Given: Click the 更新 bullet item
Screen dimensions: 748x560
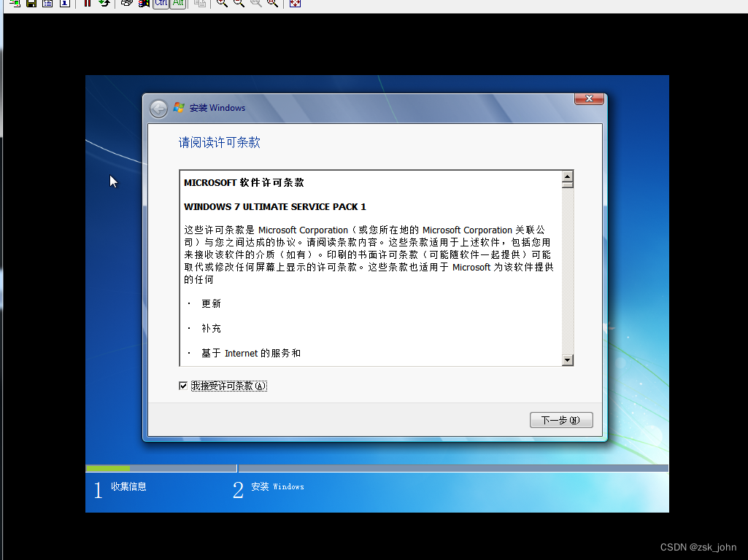Looking at the screenshot, I should point(211,303).
